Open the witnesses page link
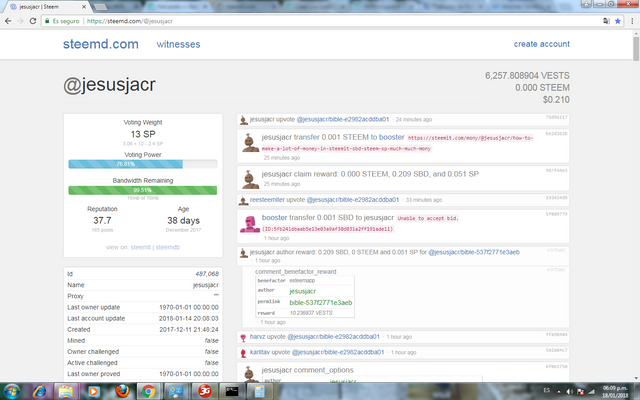The image size is (640, 400). coord(178,44)
